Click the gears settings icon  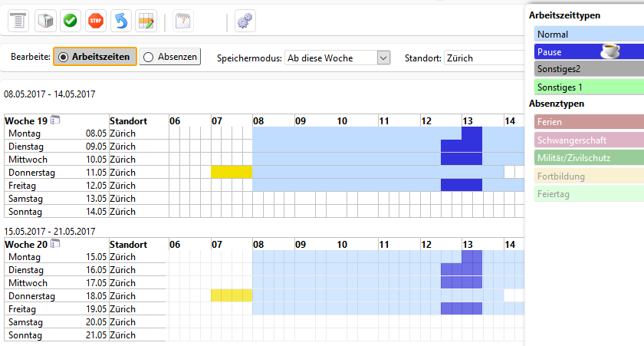245,21
